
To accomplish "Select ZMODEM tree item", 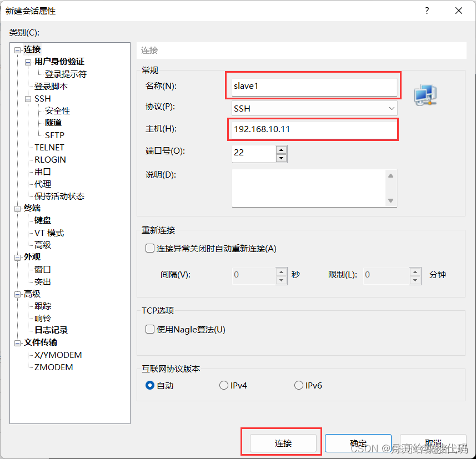I will 53,367.
